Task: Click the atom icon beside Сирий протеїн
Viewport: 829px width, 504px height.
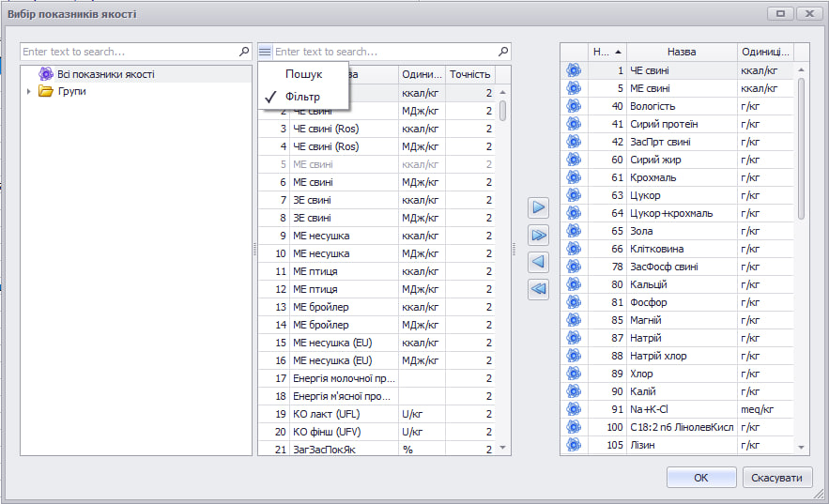Action: click(x=574, y=124)
